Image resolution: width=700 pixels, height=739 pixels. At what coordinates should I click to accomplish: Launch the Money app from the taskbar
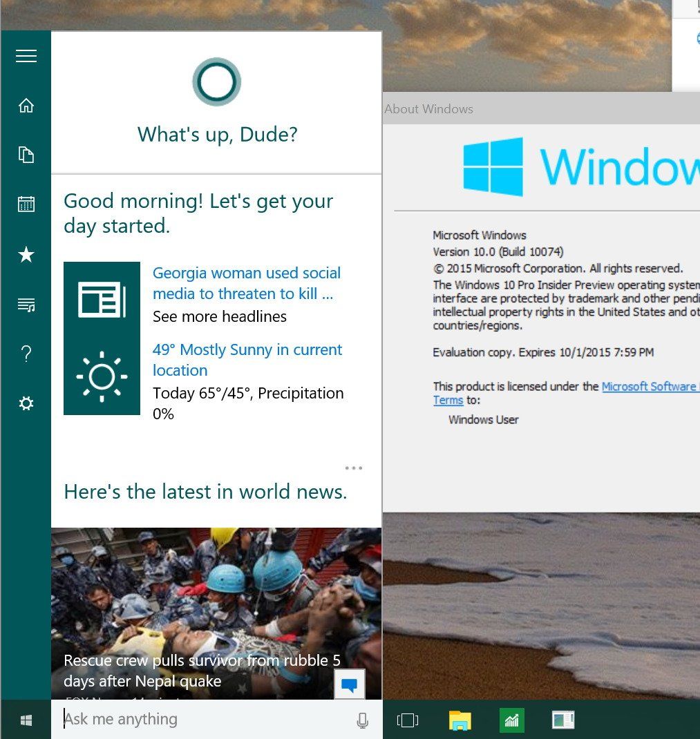511,720
